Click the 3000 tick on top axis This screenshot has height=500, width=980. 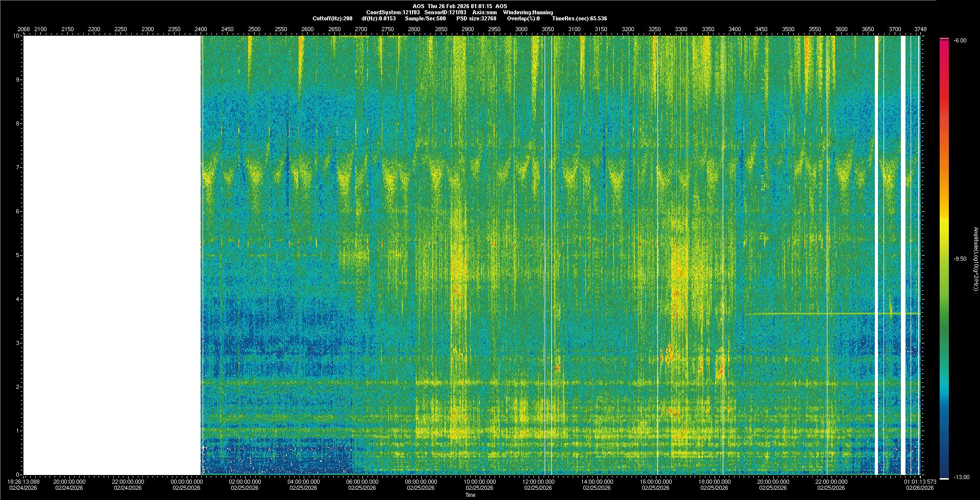(x=521, y=29)
